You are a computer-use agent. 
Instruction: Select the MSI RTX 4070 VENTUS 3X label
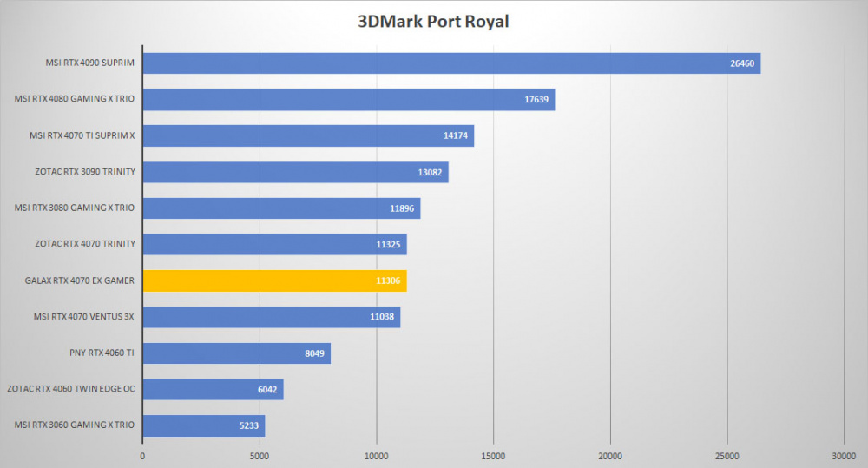[83, 317]
